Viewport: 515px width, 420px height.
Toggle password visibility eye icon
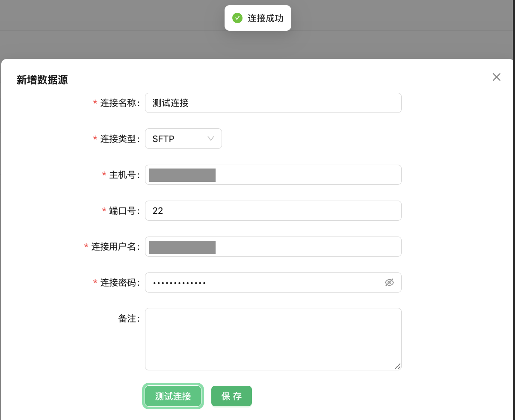[389, 282]
